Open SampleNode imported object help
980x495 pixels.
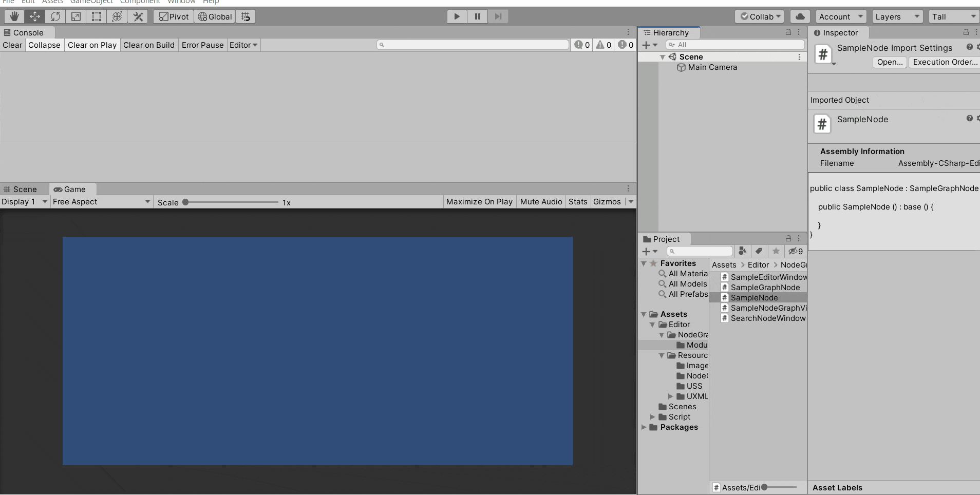969,118
